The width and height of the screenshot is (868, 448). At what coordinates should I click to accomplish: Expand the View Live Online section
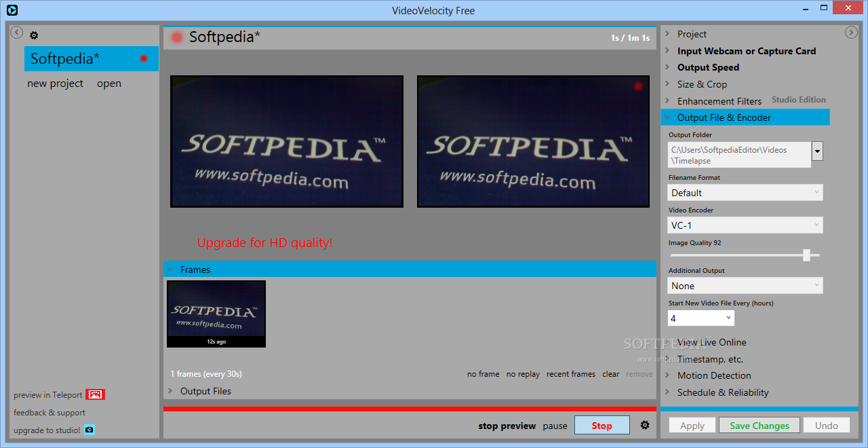pos(711,342)
